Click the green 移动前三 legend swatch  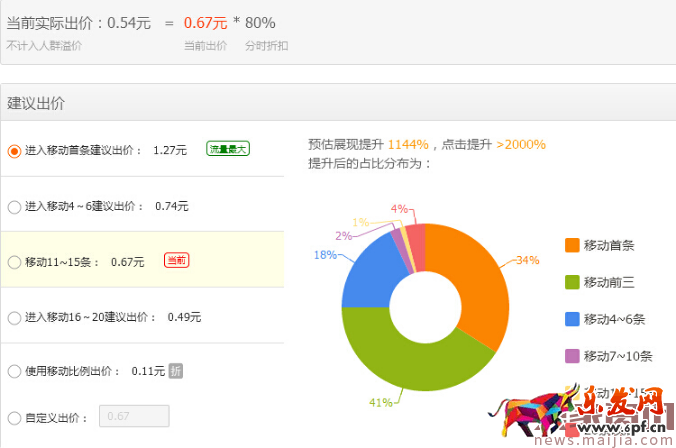click(572, 282)
